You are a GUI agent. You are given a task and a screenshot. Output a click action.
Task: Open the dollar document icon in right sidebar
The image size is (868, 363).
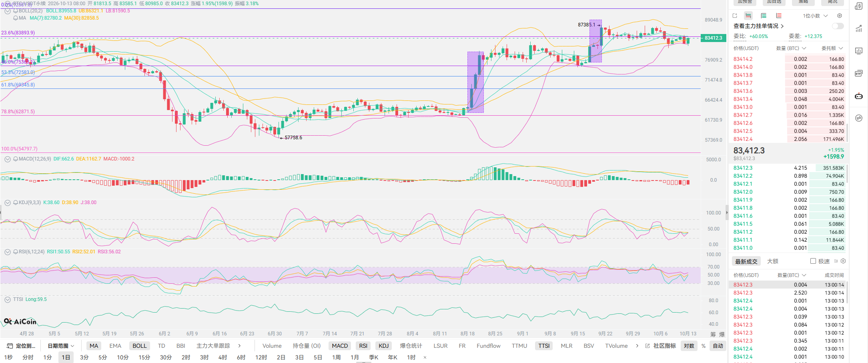pyautogui.click(x=859, y=6)
